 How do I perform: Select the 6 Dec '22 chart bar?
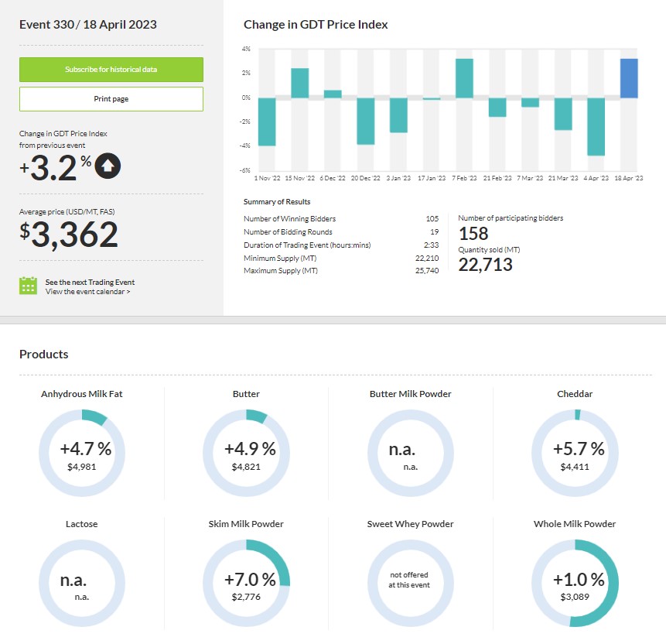[333, 94]
